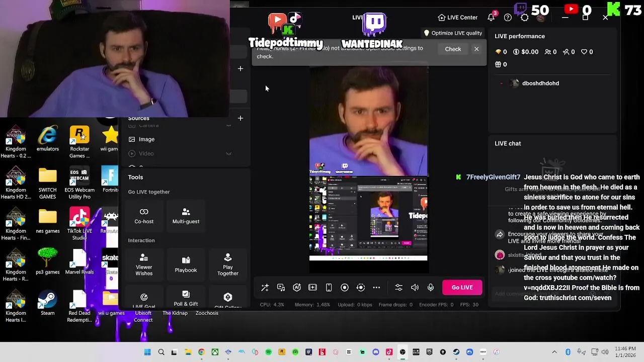
Task: Click the share arrow in LIVE chat
Action: pyautogui.click(x=500, y=235)
